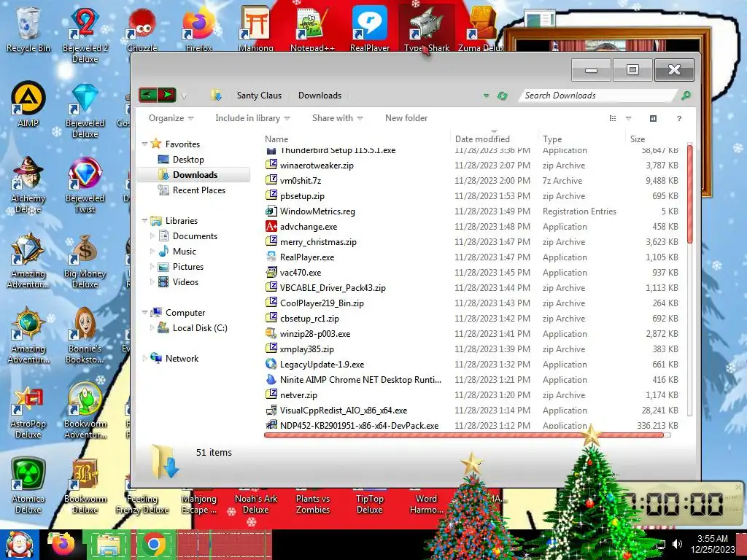Image resolution: width=747 pixels, height=560 pixels.
Task: Select winaerotweaker.zip file
Action: (x=317, y=166)
